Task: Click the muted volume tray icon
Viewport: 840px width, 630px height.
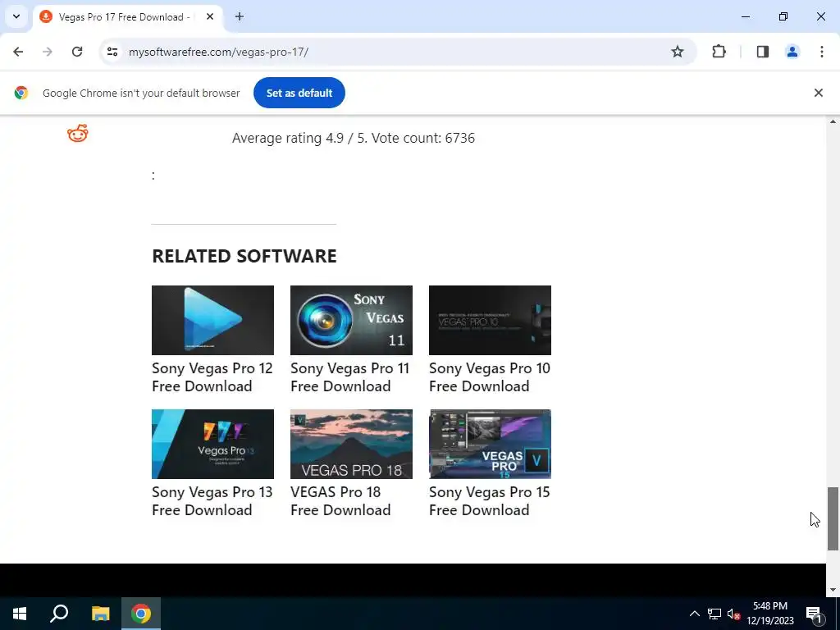Action: tap(734, 614)
